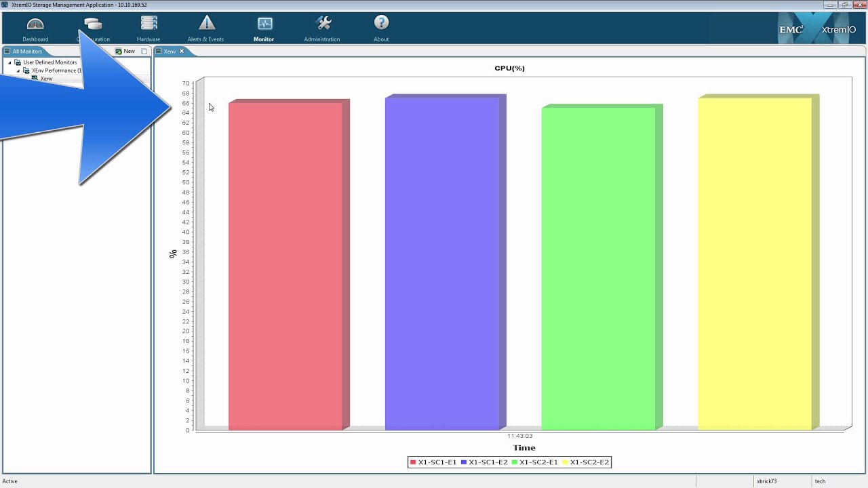Click the EMC XtremIO logo
This screenshot has width=868, height=488.
tap(818, 30)
